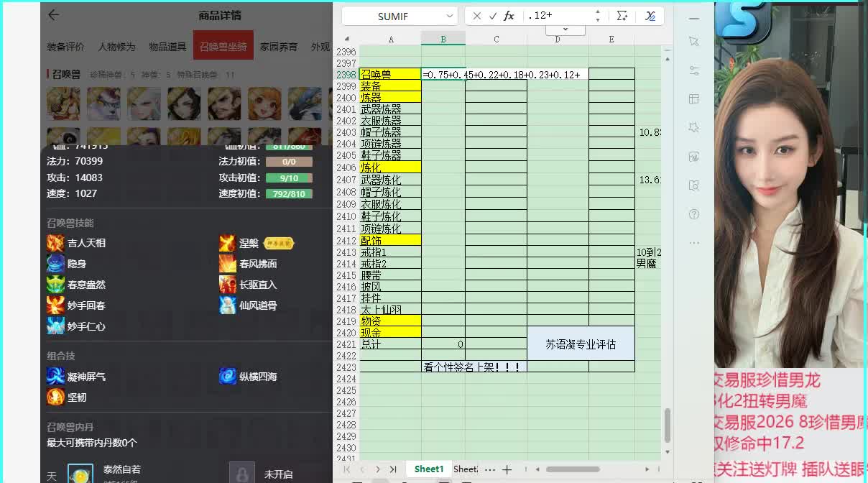This screenshot has width=868, height=483.
Task: Expand the formula bar with the chevron
Action: click(x=565, y=29)
